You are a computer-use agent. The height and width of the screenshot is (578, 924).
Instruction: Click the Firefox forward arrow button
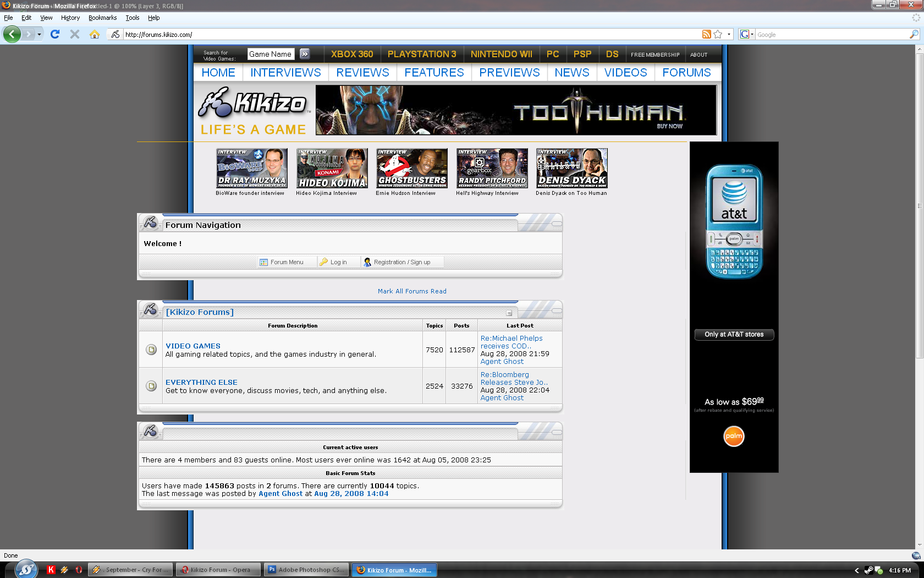tap(28, 34)
